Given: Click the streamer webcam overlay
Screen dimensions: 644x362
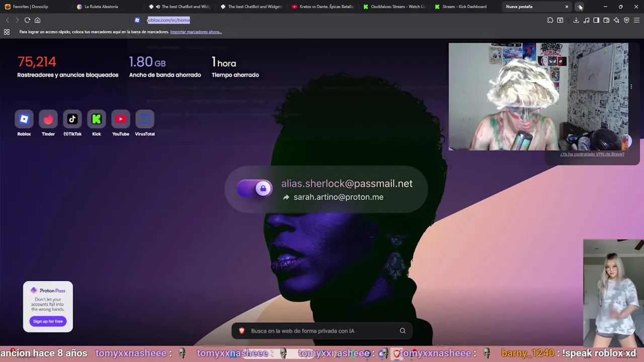Looking at the screenshot, I should point(538,97).
